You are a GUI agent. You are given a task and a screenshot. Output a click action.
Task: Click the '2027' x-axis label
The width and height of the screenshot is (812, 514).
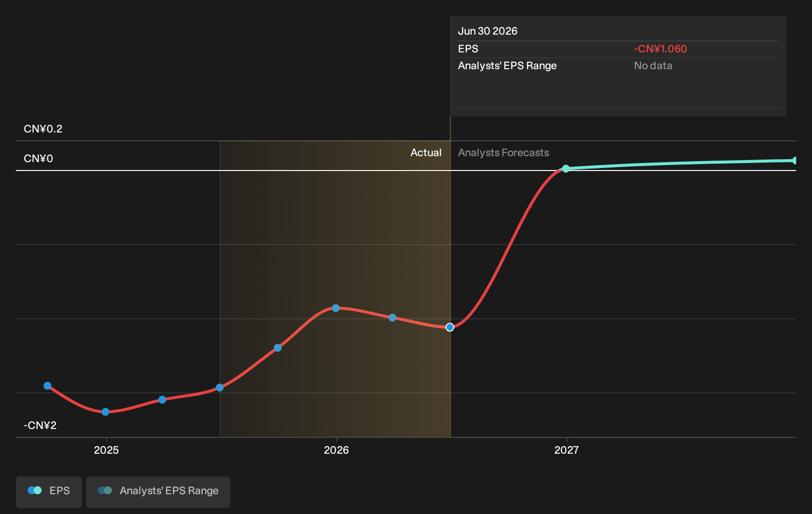pos(566,450)
